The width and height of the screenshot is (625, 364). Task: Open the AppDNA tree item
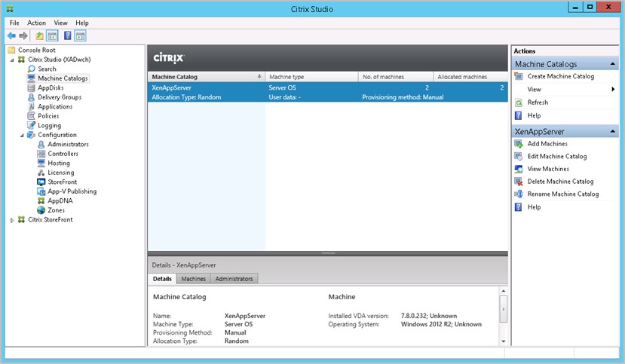point(60,201)
